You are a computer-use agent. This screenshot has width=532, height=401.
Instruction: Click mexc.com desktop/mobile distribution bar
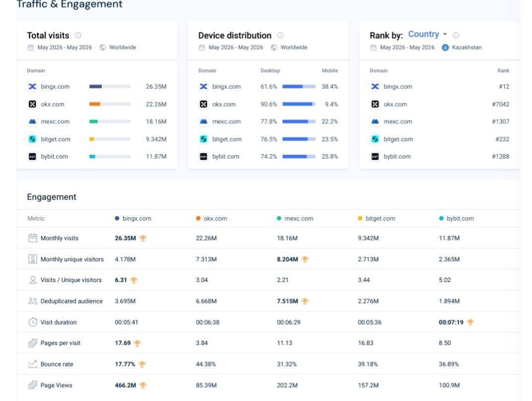(x=299, y=121)
